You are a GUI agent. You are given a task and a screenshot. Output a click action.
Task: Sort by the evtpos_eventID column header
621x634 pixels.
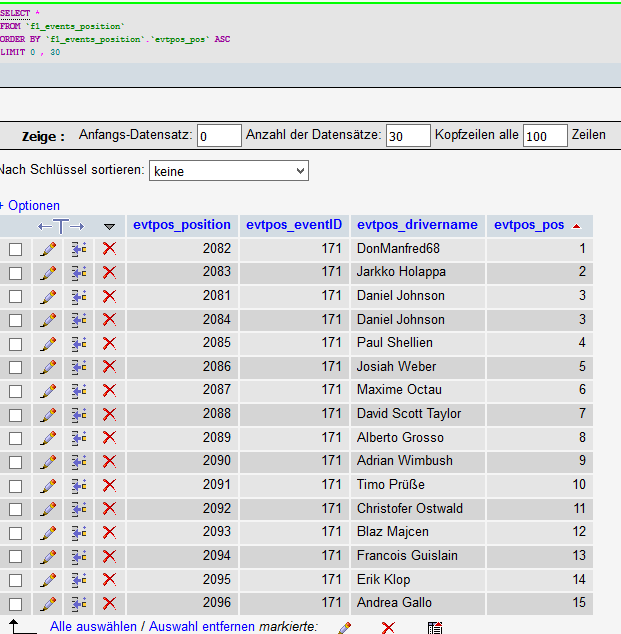(x=294, y=225)
